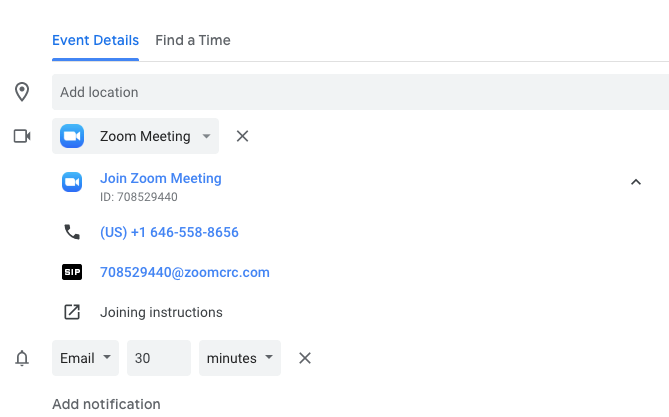The image size is (669, 417).
Task: Switch to the Event Details tab
Action: click(x=95, y=40)
